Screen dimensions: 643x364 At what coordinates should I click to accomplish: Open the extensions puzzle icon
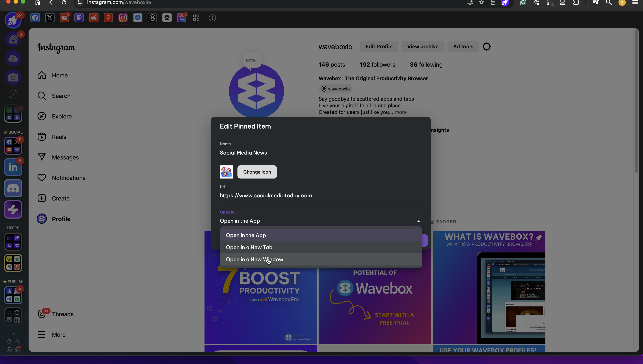576,3
